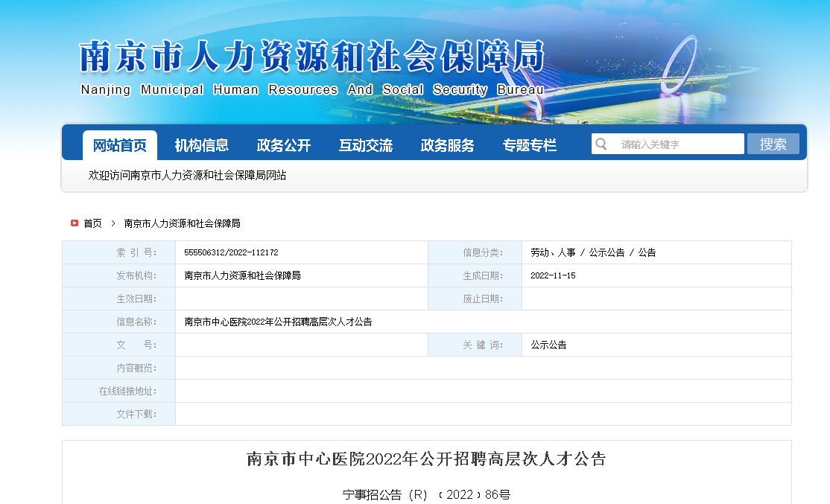The width and height of the screenshot is (830, 504).
Task: Open 南京市人力资源和社会保障局 breadcrumb link
Action: point(182,223)
